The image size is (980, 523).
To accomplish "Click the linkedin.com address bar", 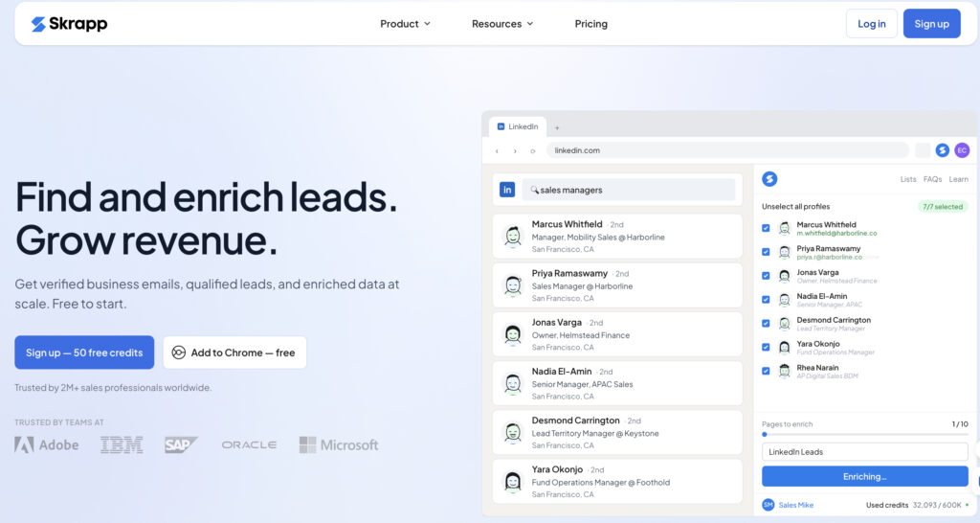I will click(x=727, y=150).
